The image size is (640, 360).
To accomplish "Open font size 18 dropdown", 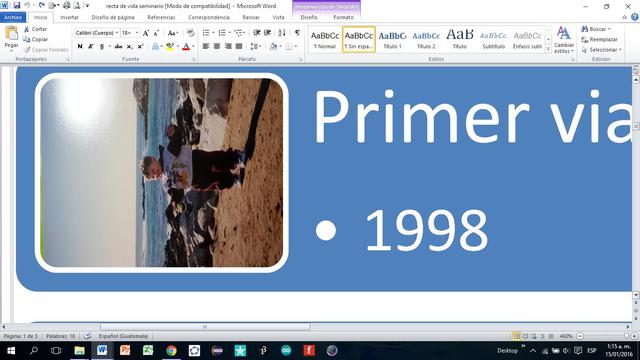I will (130, 33).
